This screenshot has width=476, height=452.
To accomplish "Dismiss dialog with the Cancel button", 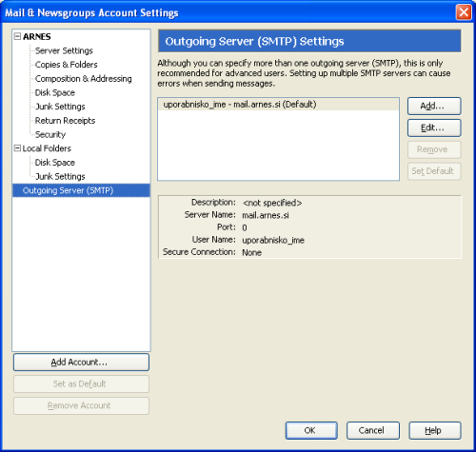I will pos(373,430).
